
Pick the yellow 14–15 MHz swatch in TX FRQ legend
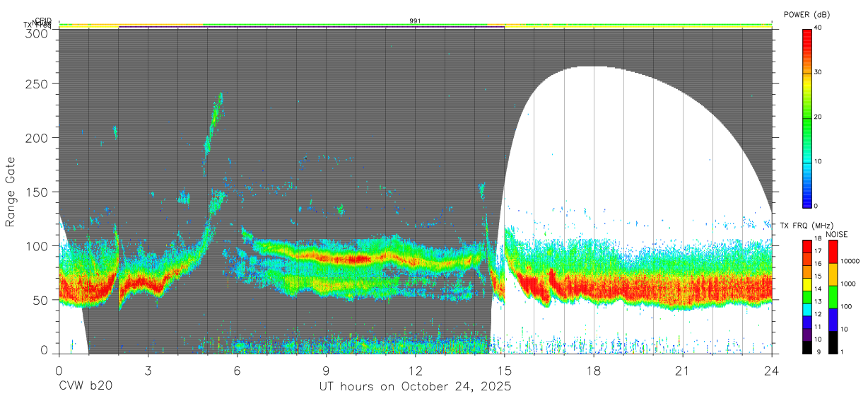click(x=807, y=283)
